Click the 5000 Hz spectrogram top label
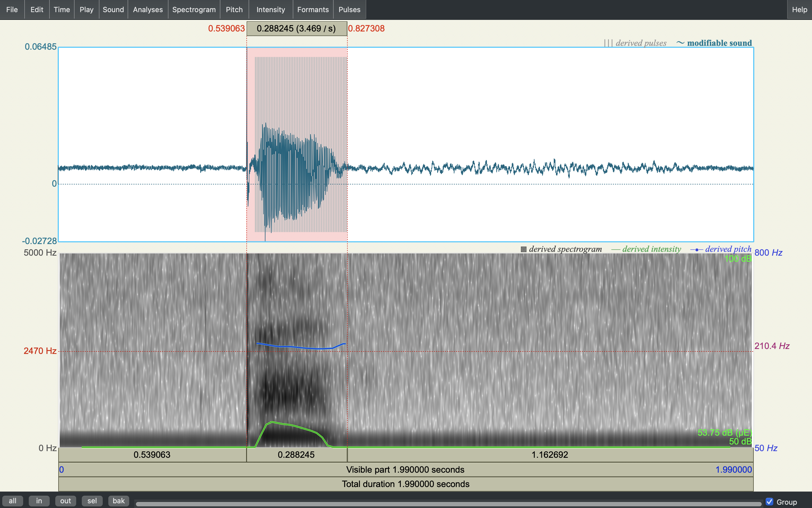The width and height of the screenshot is (812, 508). [x=40, y=253]
